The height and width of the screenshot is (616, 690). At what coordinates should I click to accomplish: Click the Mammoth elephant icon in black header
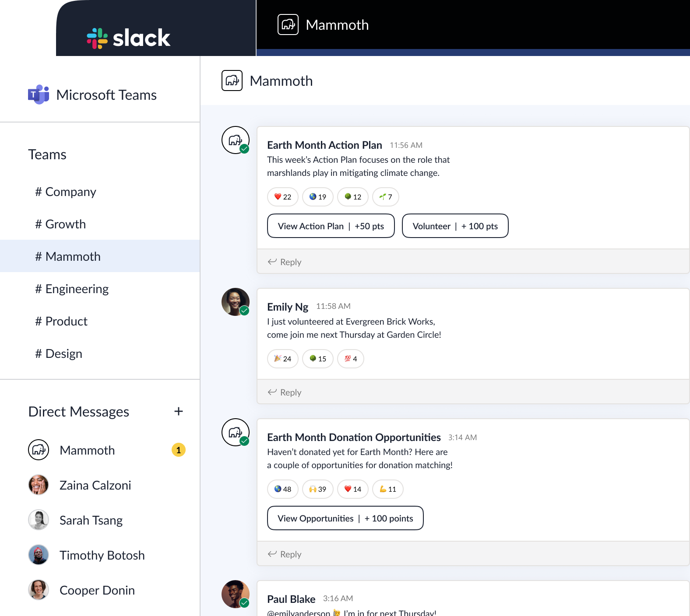pyautogui.click(x=288, y=24)
